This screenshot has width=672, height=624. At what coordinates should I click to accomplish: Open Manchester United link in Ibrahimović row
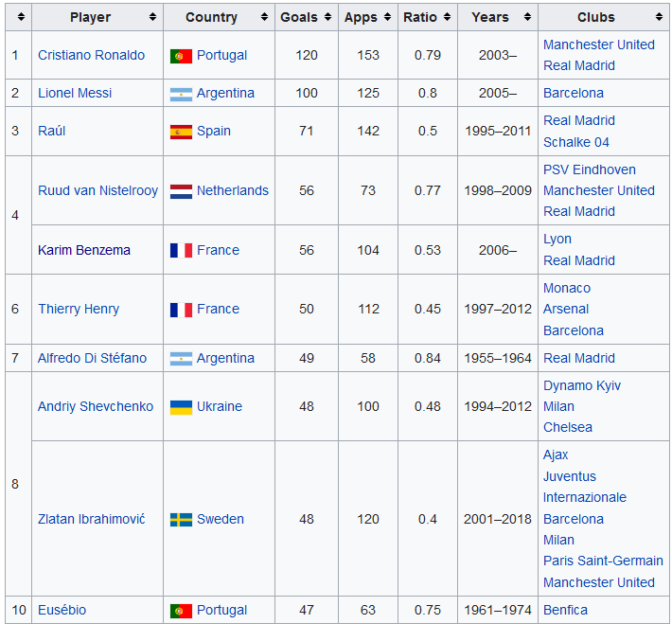pos(599,582)
